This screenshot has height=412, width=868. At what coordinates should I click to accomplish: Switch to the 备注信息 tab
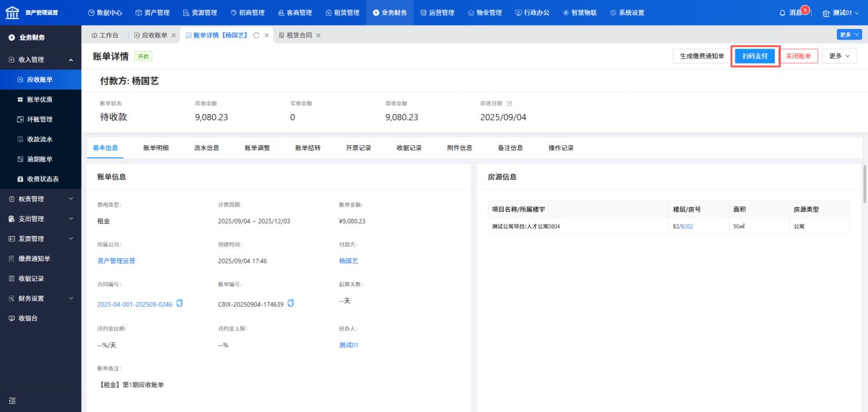[x=510, y=148]
